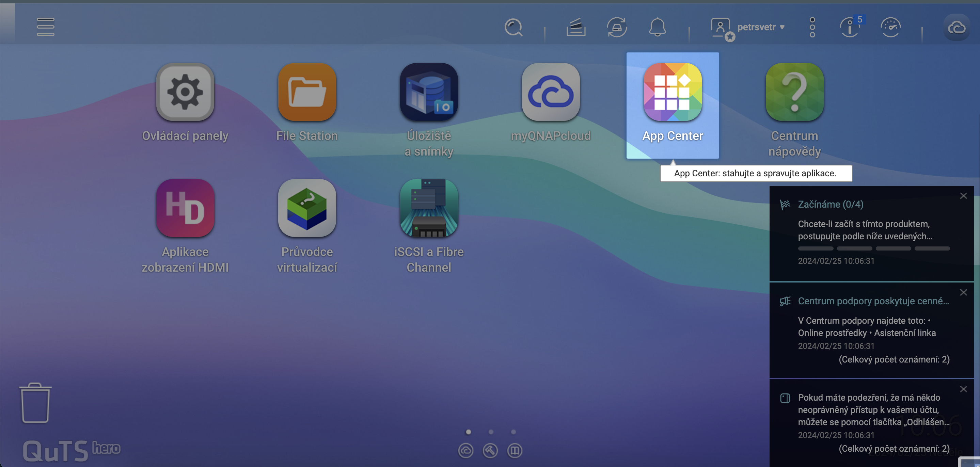
Task: Launch myQNAPcloud
Action: [551, 92]
